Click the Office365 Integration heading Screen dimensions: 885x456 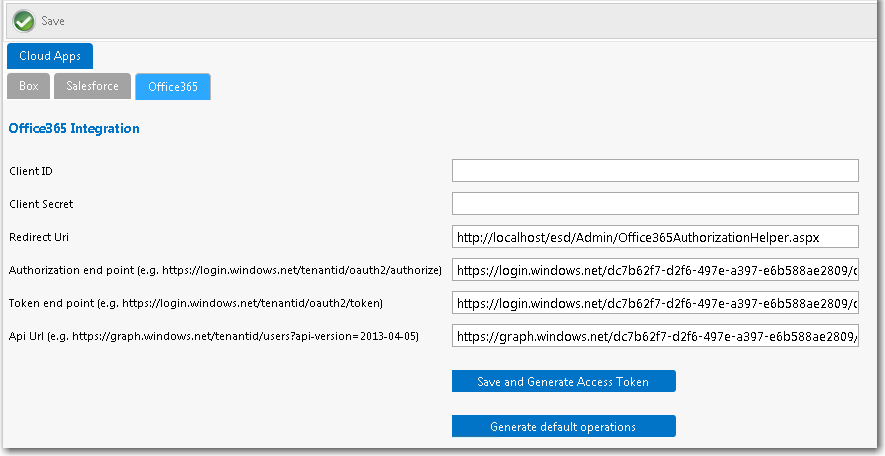(74, 129)
